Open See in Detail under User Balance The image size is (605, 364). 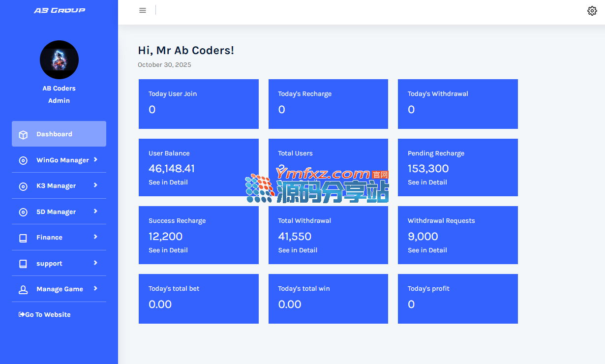click(x=168, y=182)
